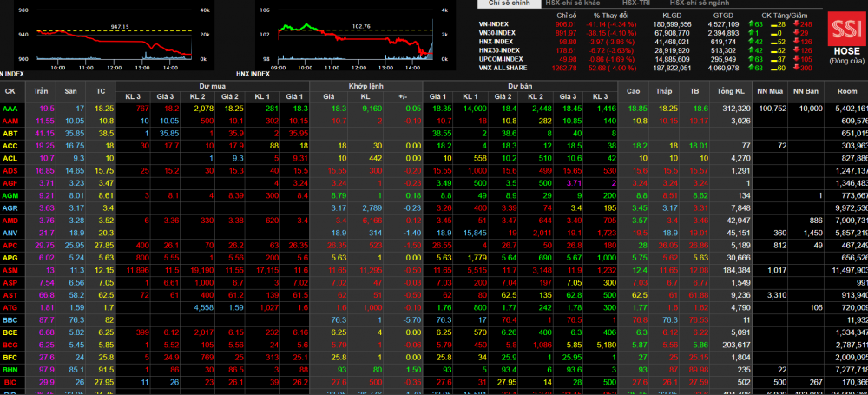Screen dimensions: 868x395
Task: Click green up arrow in UPCOM-INDEX row
Action: click(x=752, y=58)
